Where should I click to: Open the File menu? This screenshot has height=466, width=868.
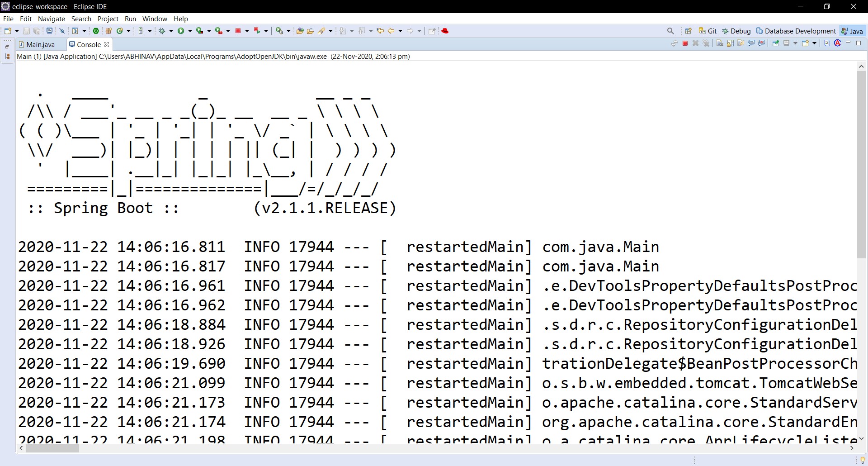pos(8,19)
